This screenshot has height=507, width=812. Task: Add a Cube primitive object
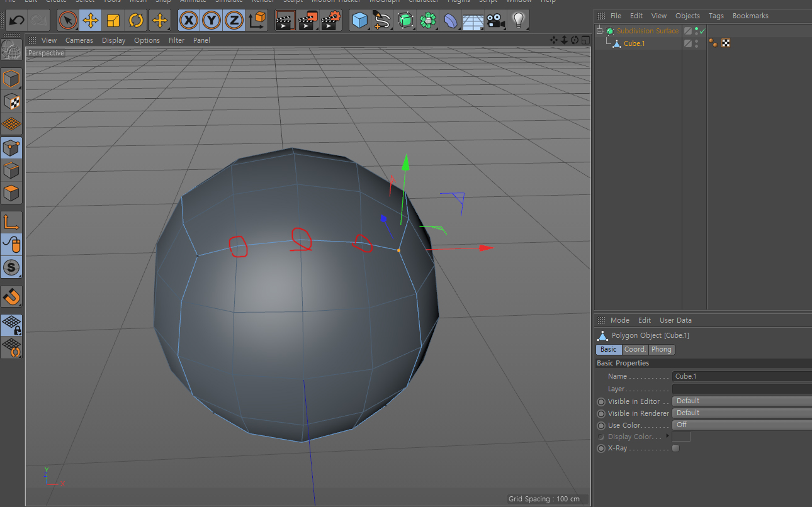coord(360,20)
